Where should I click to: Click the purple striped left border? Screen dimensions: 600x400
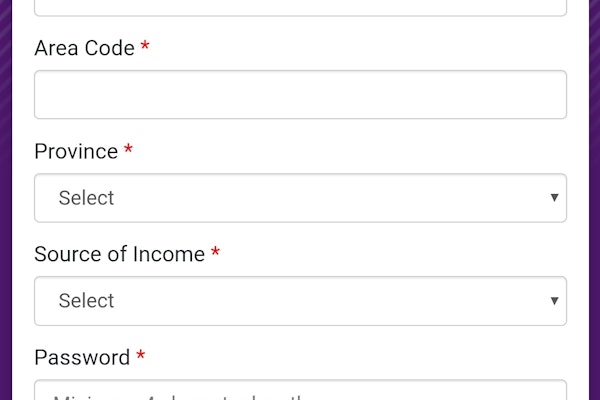coord(5,200)
